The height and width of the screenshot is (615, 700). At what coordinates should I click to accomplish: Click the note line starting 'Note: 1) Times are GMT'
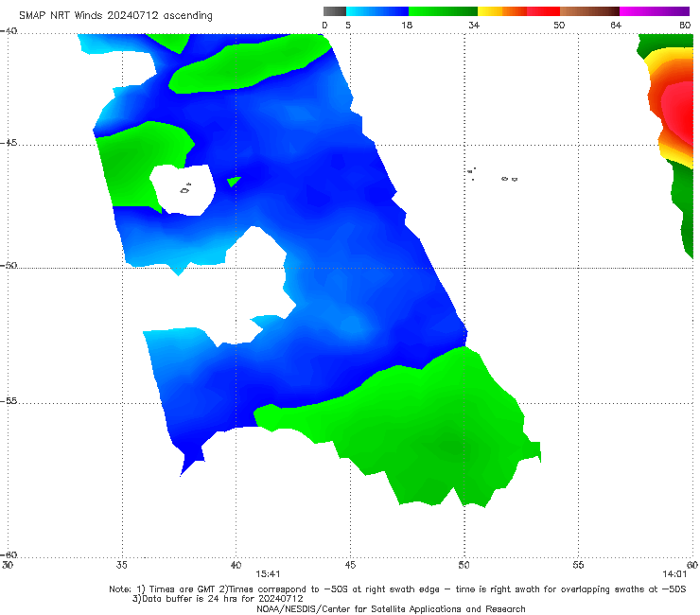[397, 589]
